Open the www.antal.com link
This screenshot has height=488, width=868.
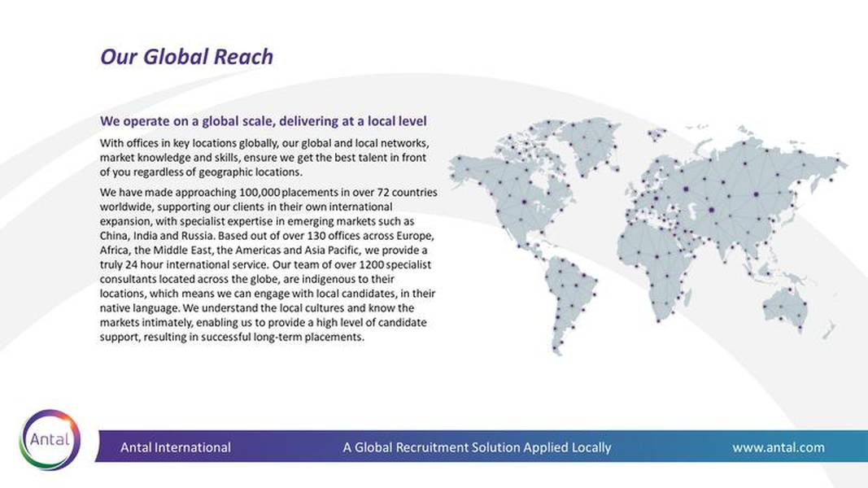pyautogui.click(x=779, y=447)
